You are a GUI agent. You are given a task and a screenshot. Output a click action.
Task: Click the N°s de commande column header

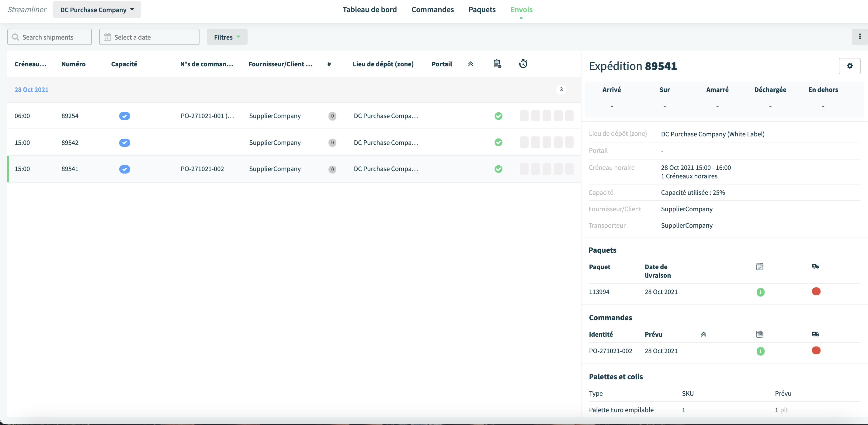pyautogui.click(x=207, y=64)
